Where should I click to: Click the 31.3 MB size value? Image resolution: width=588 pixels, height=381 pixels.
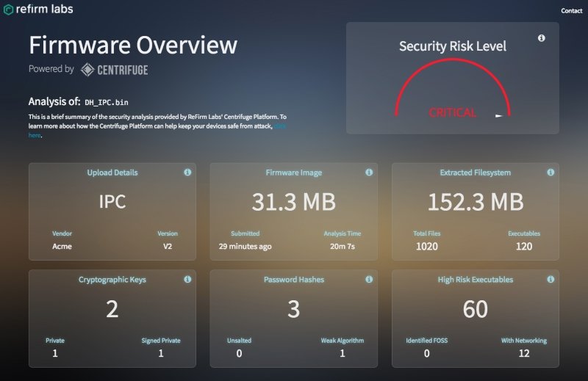293,202
